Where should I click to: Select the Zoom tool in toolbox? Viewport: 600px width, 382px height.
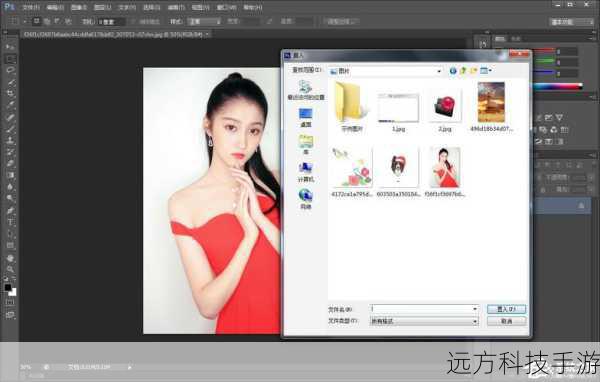point(10,269)
